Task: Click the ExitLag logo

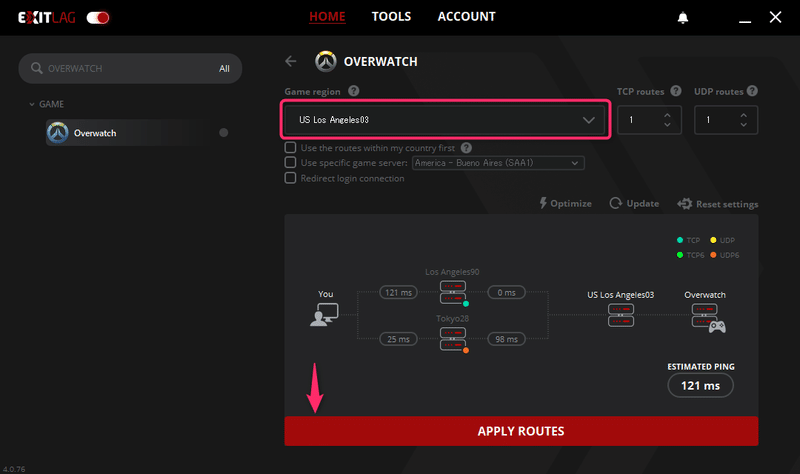Action: pyautogui.click(x=46, y=18)
